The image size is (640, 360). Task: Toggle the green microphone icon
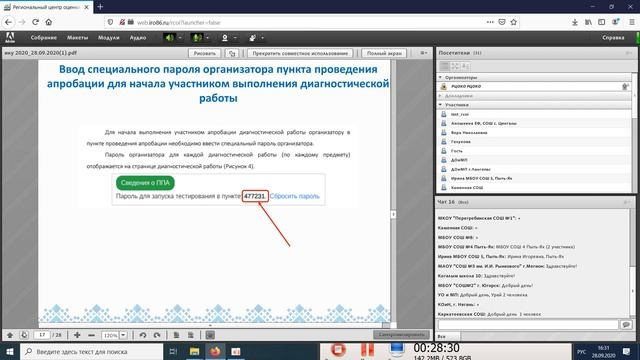click(x=197, y=38)
